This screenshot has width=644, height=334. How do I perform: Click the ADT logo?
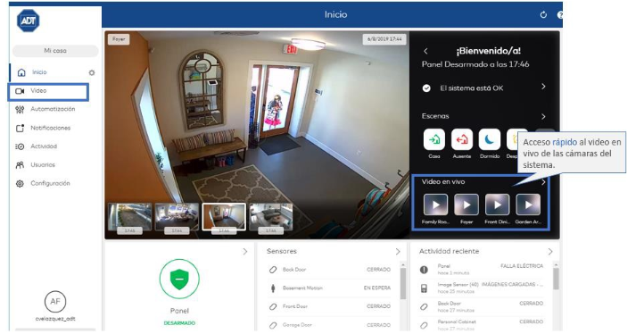pos(29,21)
